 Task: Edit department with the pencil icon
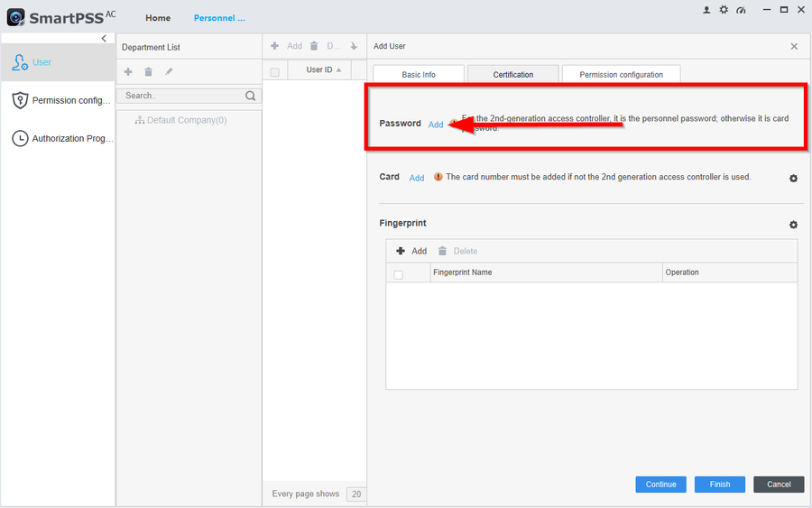pos(169,71)
